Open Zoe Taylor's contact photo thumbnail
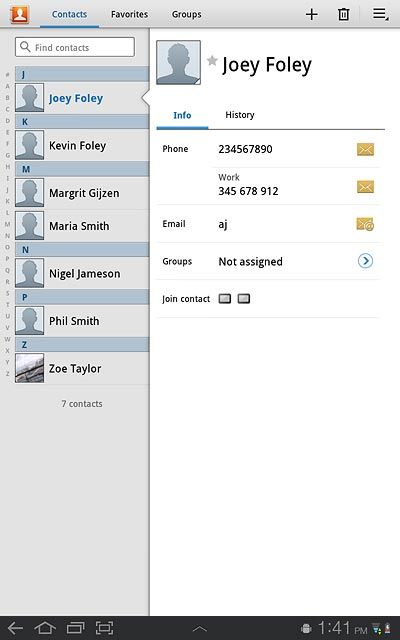Screen dimensions: 400x640 (x=29, y=368)
